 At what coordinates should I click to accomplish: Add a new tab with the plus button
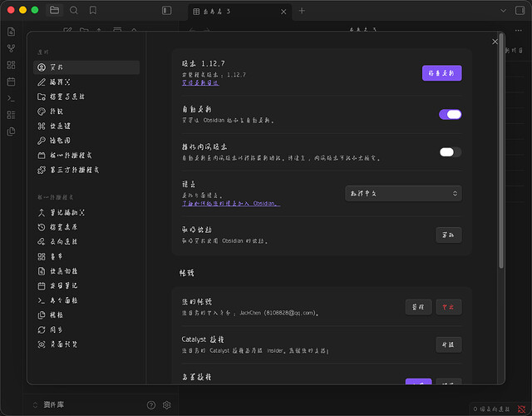tap(302, 11)
